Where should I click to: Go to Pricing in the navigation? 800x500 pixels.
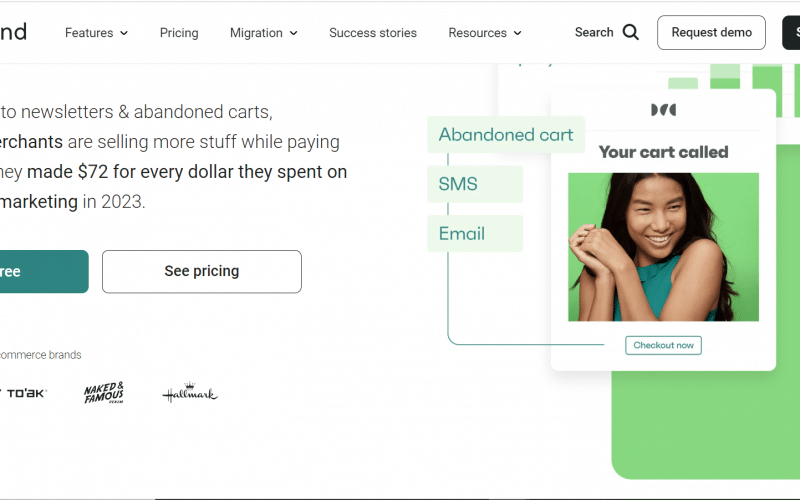coord(179,33)
